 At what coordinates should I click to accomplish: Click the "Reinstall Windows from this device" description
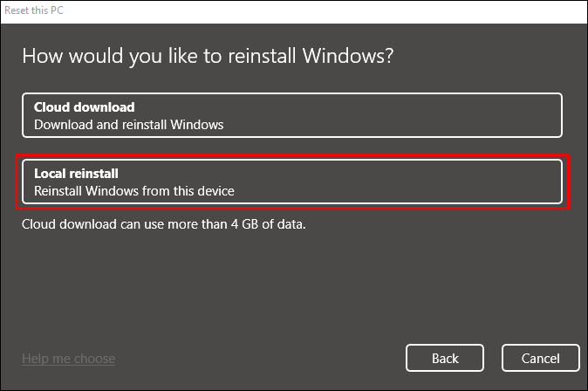134,190
